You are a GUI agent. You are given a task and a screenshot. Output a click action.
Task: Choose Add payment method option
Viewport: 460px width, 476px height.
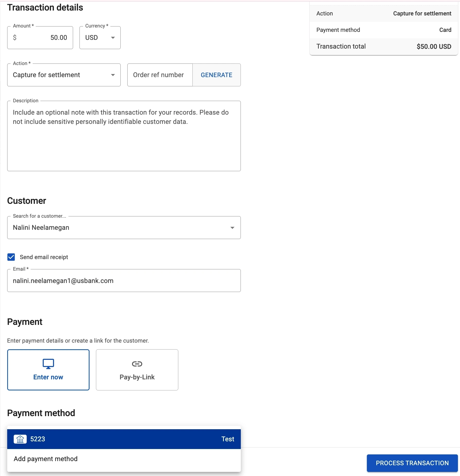(46, 459)
